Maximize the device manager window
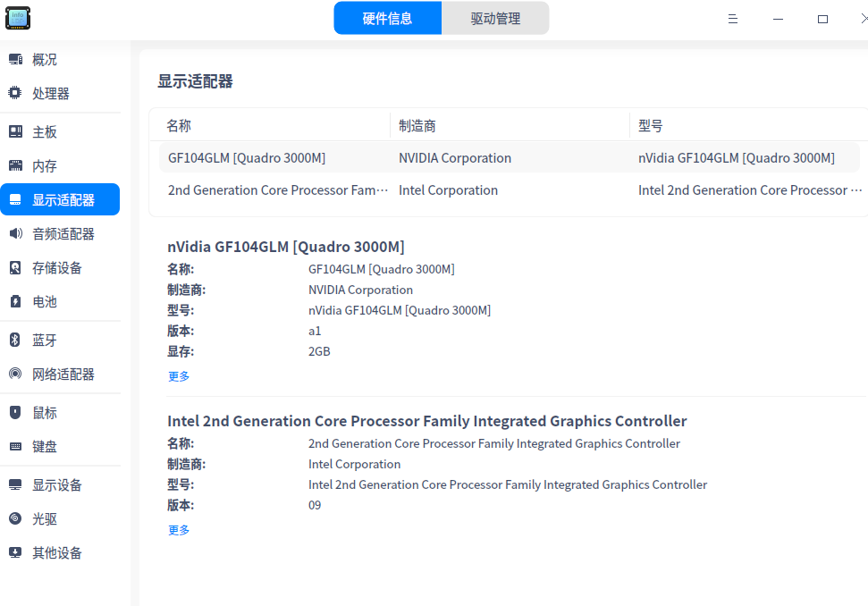This screenshot has height=606, width=868. [822, 19]
